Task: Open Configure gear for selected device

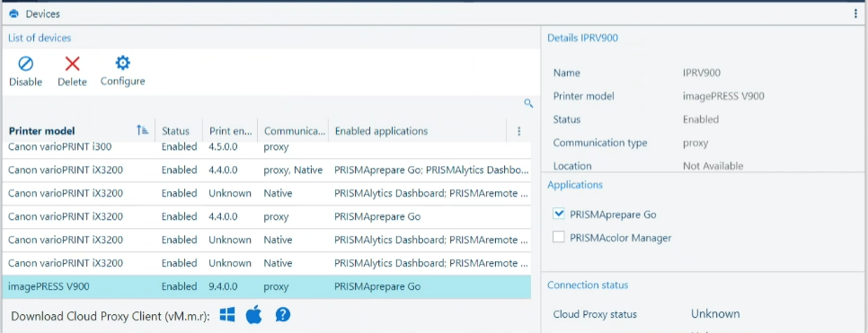Action: click(x=122, y=63)
